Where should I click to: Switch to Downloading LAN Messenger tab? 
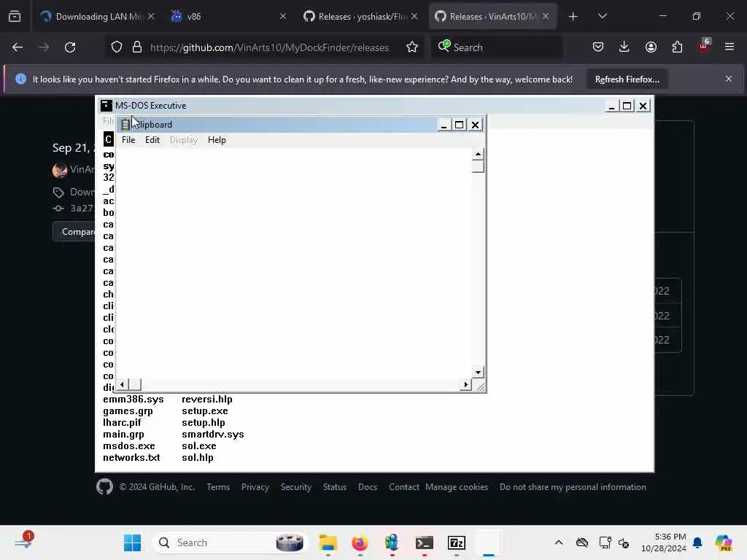tap(97, 16)
